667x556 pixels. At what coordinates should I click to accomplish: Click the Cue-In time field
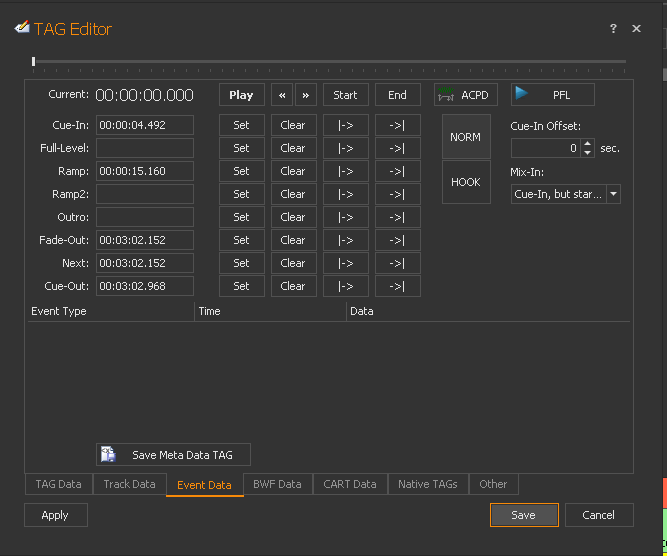145,125
